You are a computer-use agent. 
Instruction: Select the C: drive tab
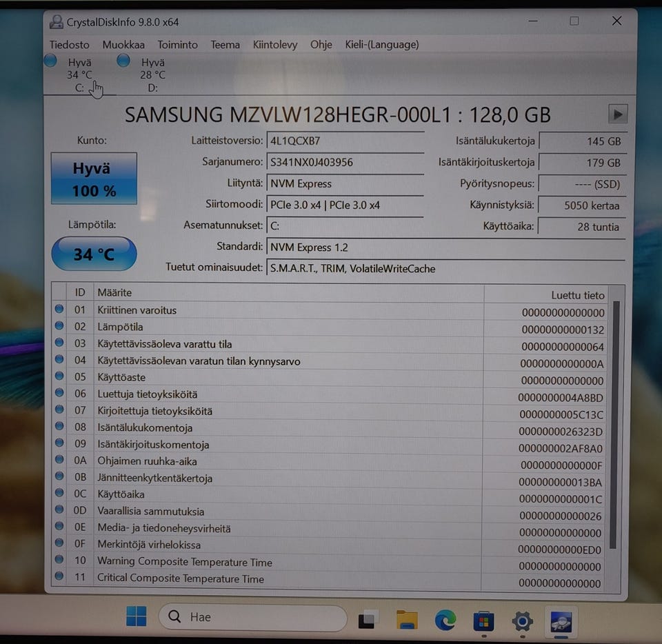[x=79, y=74]
